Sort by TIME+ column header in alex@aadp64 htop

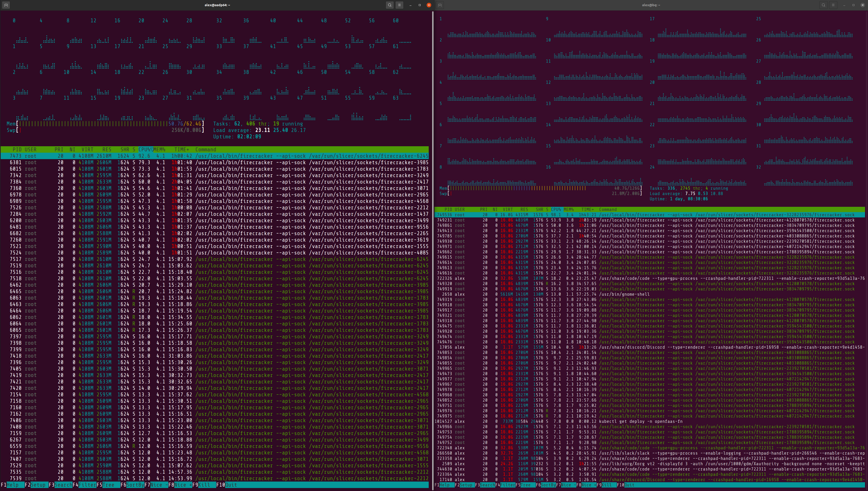182,149
